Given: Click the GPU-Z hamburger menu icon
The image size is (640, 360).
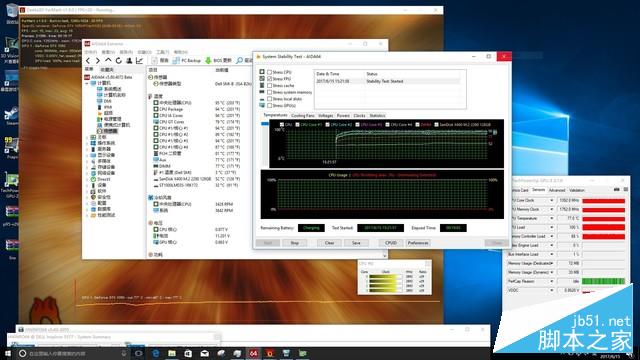Looking at the screenshot, I should pos(625,190).
